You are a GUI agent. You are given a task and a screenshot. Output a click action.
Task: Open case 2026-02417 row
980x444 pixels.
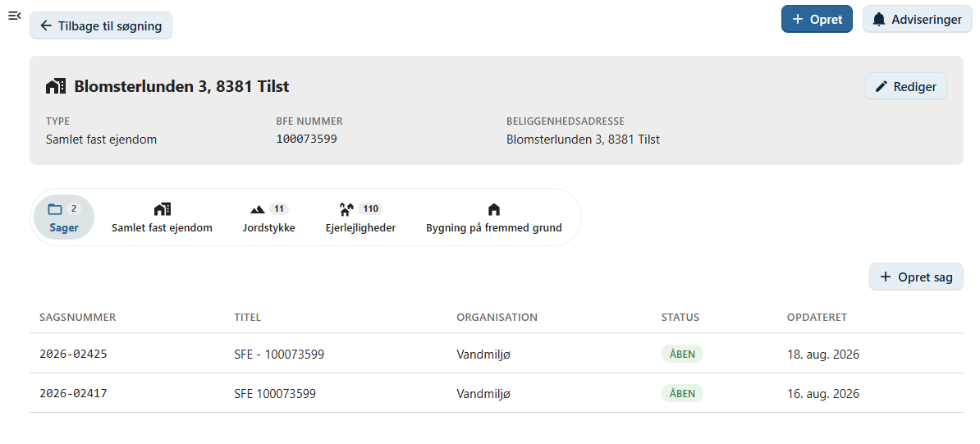pos(497,393)
